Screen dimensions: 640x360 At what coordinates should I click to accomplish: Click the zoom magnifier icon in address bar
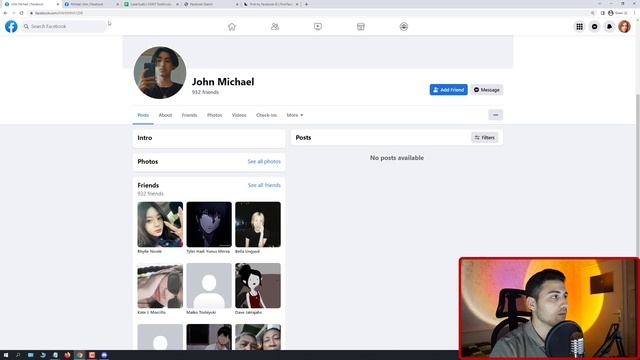tap(593, 13)
